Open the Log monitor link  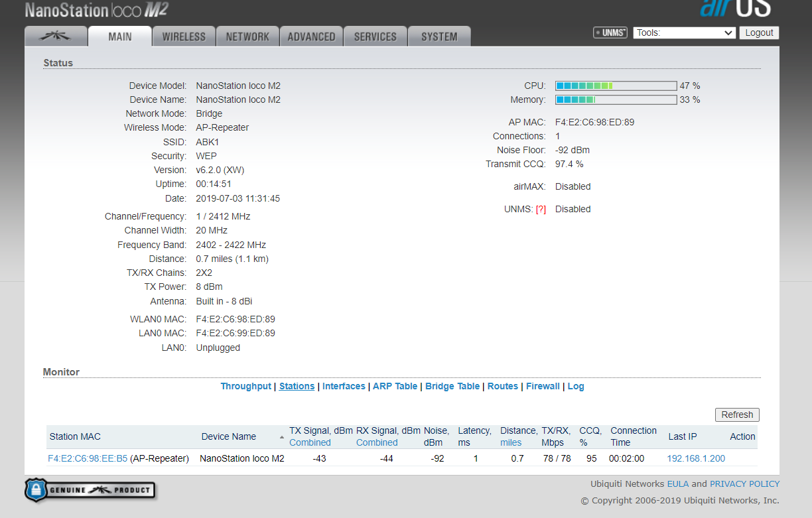tap(576, 386)
